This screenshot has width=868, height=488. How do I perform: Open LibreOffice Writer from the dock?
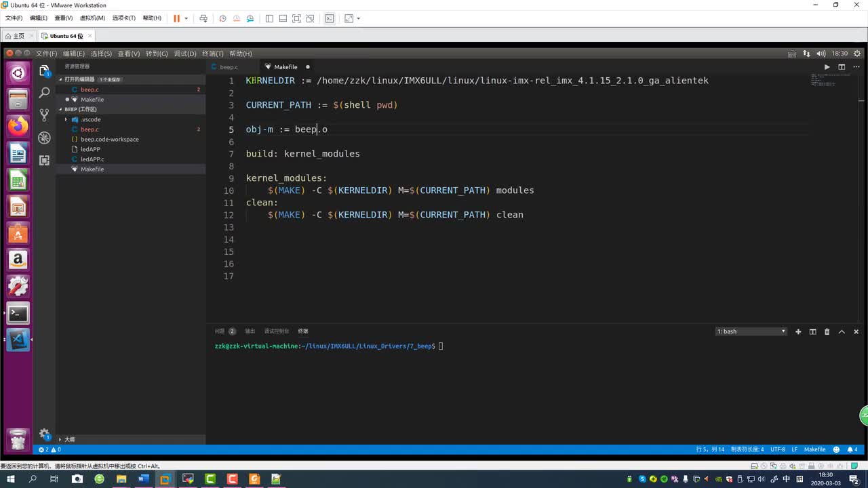point(18,154)
